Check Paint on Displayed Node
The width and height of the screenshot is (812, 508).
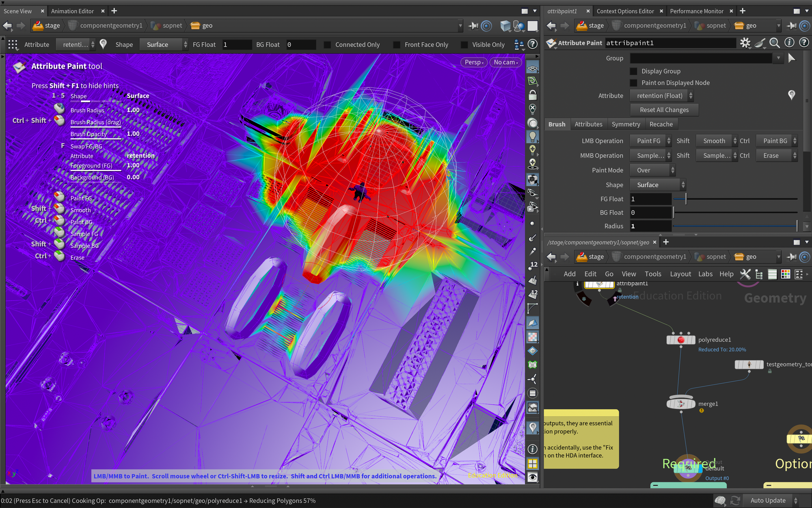tap(633, 82)
